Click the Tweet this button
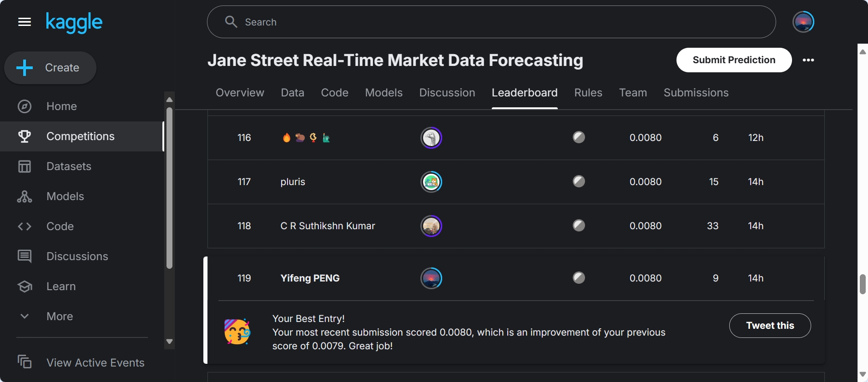The width and height of the screenshot is (868, 382). coord(770,326)
